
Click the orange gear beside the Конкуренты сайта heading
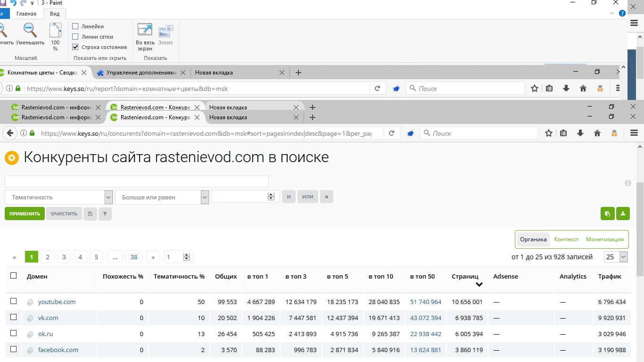point(12,157)
